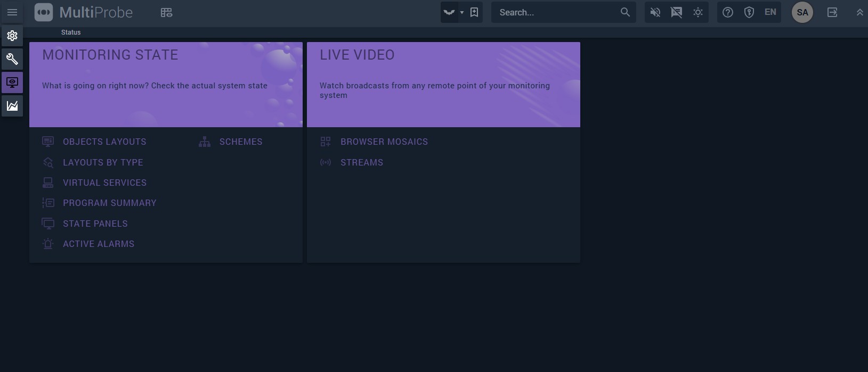Go to Browser Mosaics

point(384,142)
